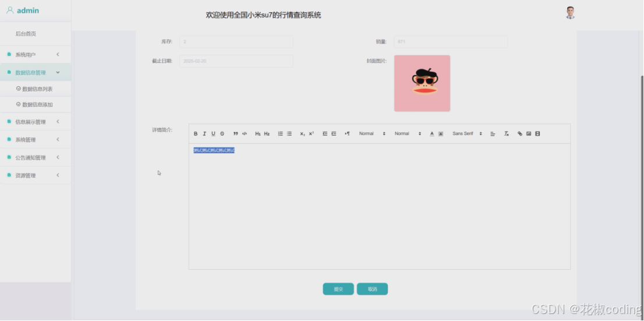This screenshot has width=644, height=321.
Task: Click the 提交 button
Action: (338, 289)
